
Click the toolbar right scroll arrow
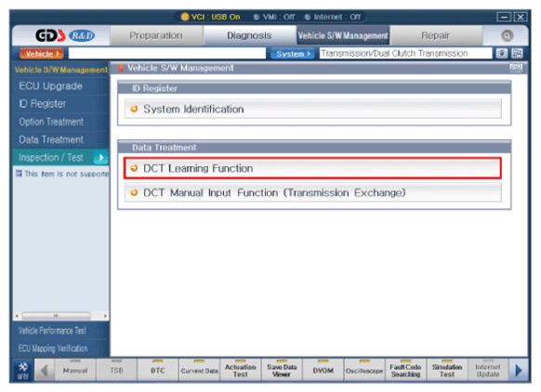(519, 371)
